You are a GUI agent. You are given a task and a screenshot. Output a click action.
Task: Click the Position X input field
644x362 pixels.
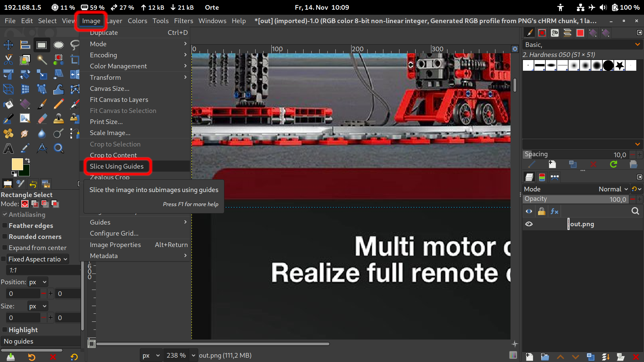click(23, 294)
